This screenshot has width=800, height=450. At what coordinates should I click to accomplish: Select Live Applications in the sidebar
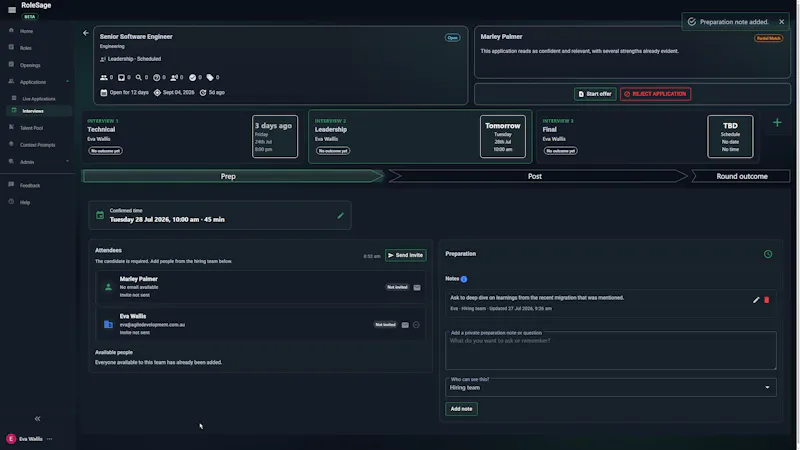click(39, 98)
